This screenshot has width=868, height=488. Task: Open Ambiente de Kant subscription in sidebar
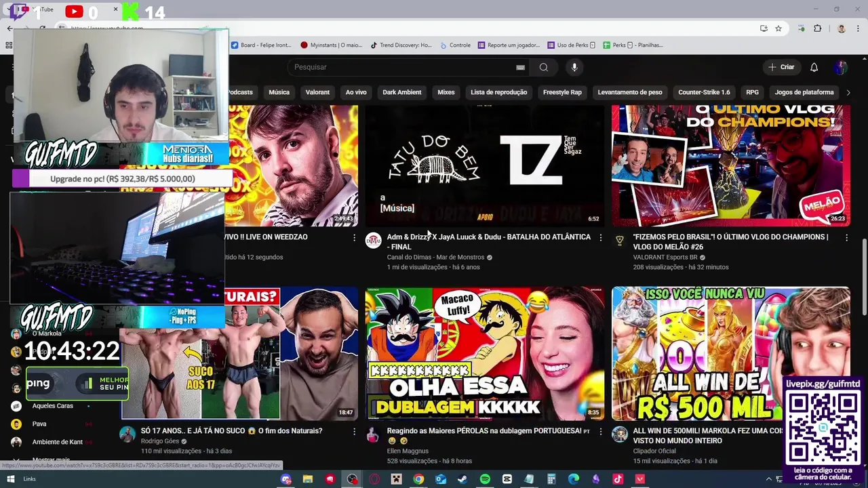pyautogui.click(x=57, y=442)
